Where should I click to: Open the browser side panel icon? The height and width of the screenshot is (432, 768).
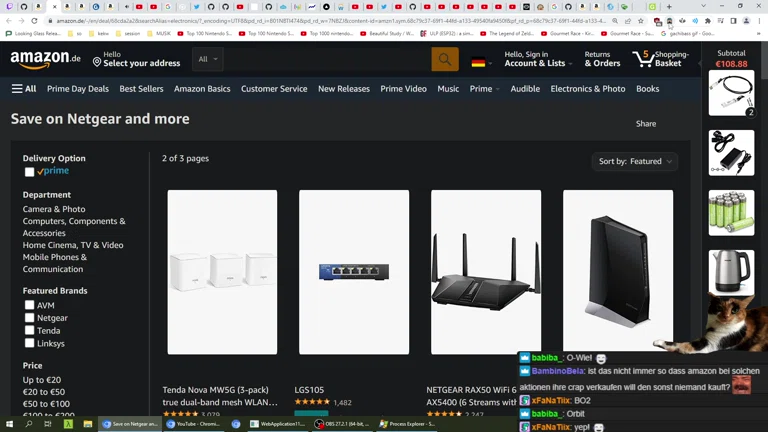click(x=733, y=21)
